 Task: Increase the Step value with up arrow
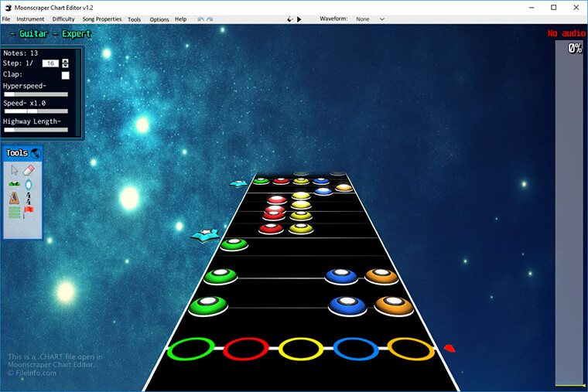tap(65, 61)
